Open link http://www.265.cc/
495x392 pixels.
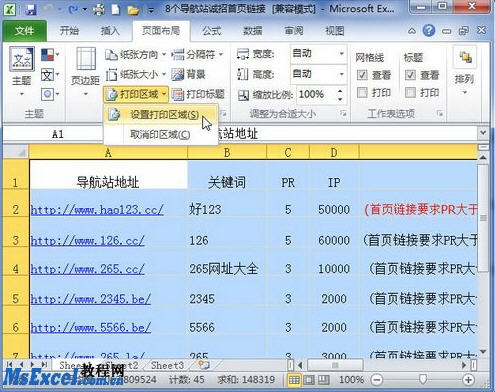[88, 269]
